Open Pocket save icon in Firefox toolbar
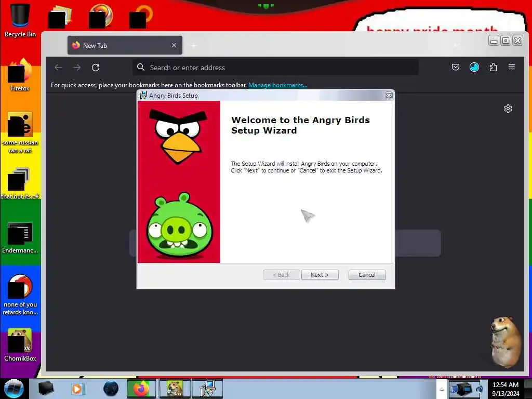This screenshot has width=532, height=399. coord(455,67)
